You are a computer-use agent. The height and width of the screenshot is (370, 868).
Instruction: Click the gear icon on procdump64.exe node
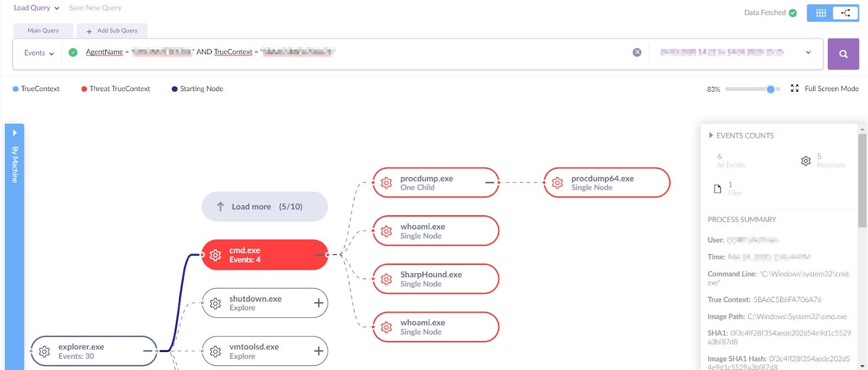[x=557, y=183]
